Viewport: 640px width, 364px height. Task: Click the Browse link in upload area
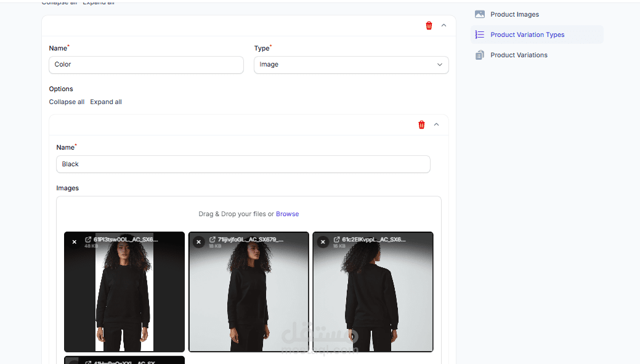tap(287, 214)
